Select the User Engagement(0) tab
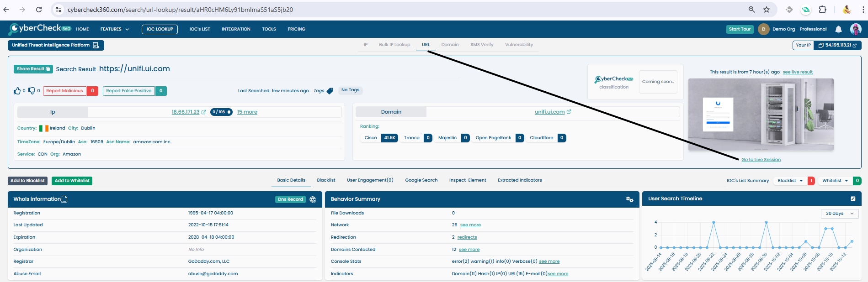Screen dimensions: 868x282 pos(370,180)
